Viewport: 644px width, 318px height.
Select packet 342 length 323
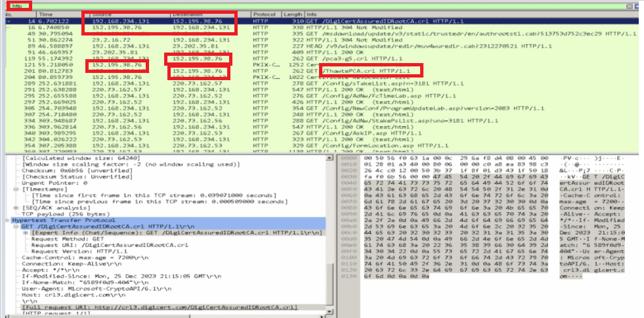[321, 139]
